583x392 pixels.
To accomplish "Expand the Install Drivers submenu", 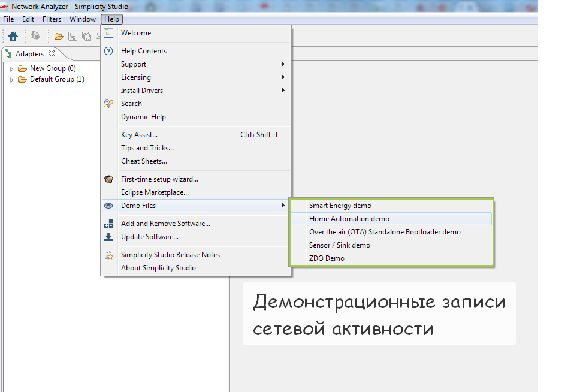I will pyautogui.click(x=195, y=91).
